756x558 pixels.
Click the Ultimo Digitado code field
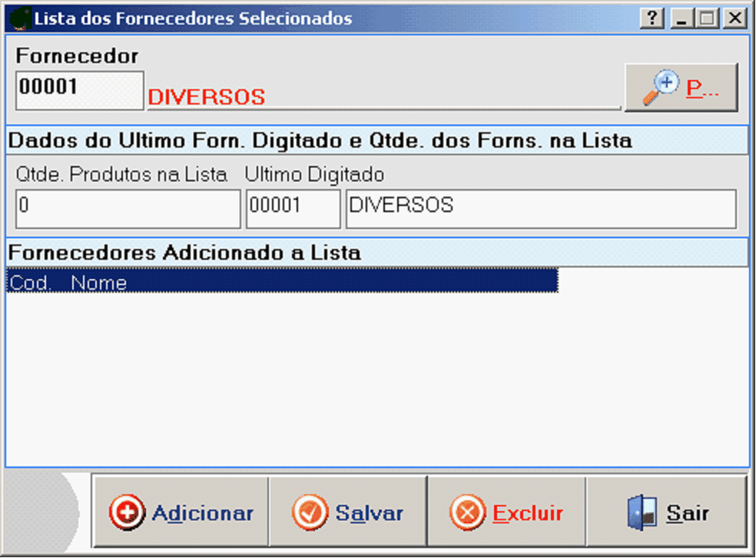(293, 208)
